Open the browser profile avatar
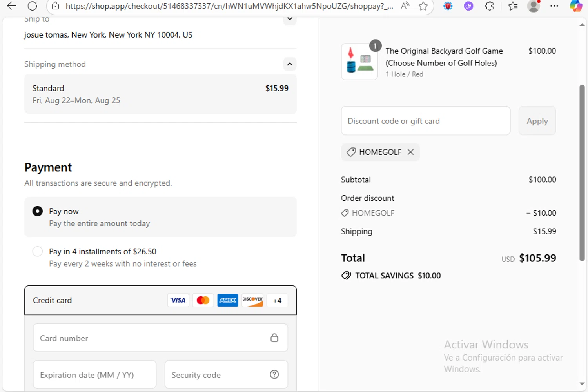 (x=534, y=6)
